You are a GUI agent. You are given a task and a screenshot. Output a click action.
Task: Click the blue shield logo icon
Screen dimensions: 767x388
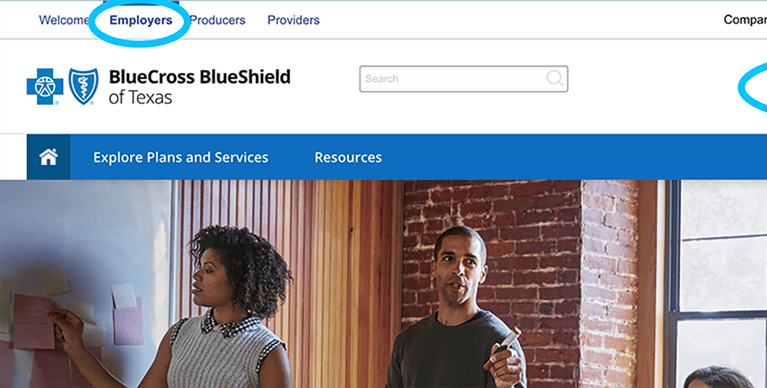(83, 87)
